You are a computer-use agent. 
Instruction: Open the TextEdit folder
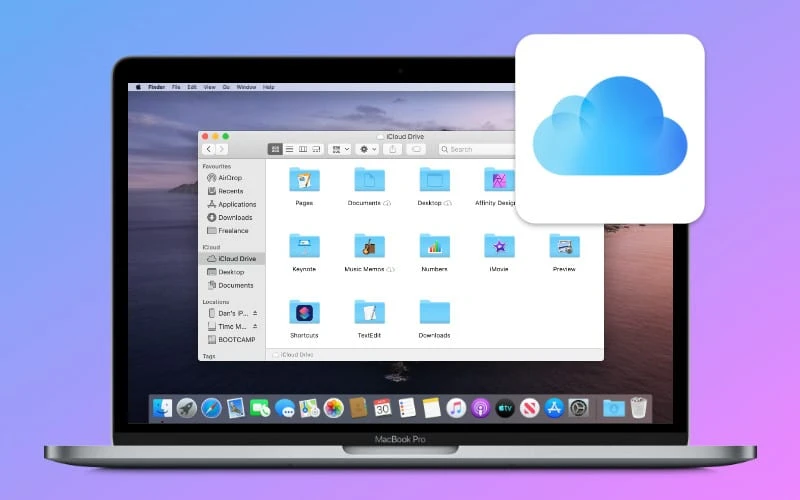point(369,312)
